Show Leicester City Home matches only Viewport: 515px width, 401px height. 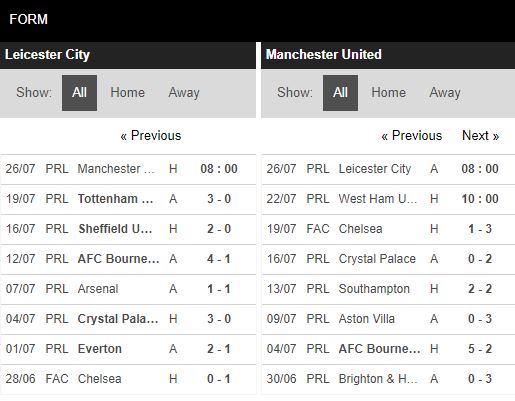(x=127, y=93)
